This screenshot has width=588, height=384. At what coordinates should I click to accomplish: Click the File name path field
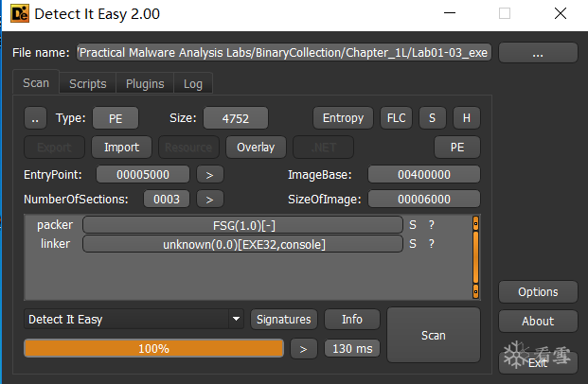pyautogui.click(x=284, y=52)
